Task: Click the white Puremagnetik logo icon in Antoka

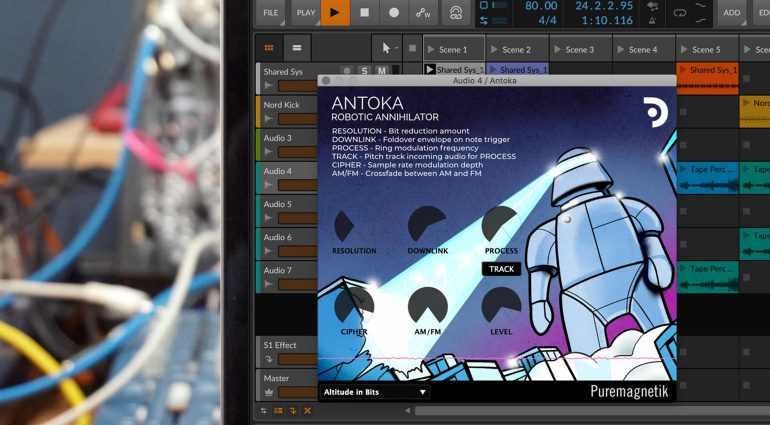Action: (656, 112)
